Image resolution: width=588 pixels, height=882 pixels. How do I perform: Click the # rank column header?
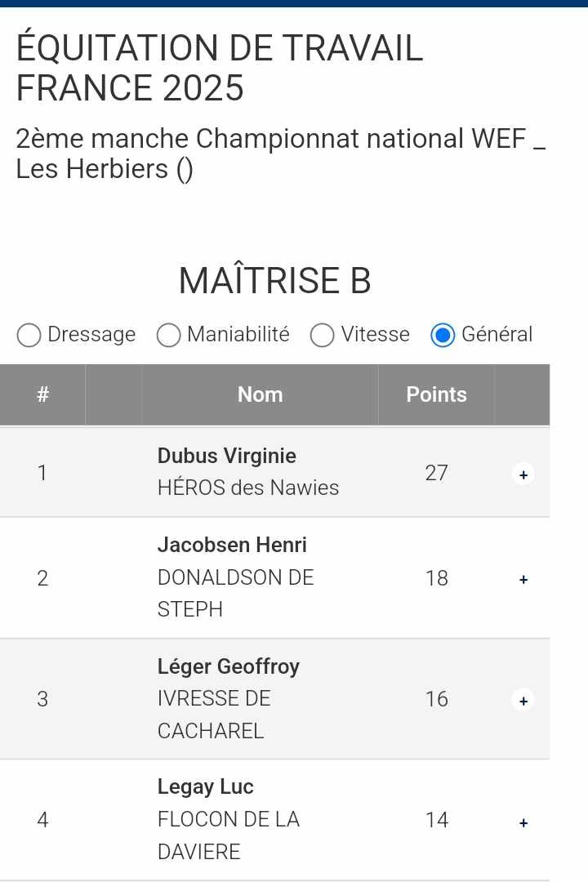coord(42,394)
